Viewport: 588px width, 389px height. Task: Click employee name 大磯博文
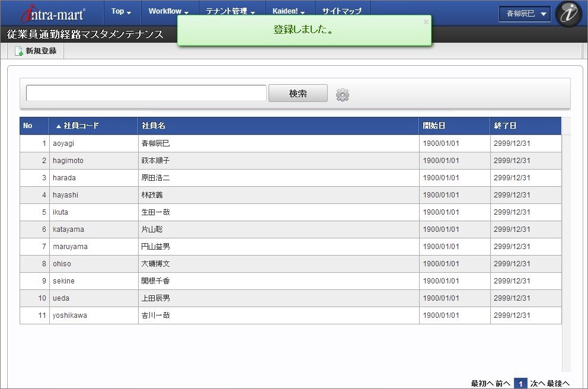pyautogui.click(x=156, y=264)
